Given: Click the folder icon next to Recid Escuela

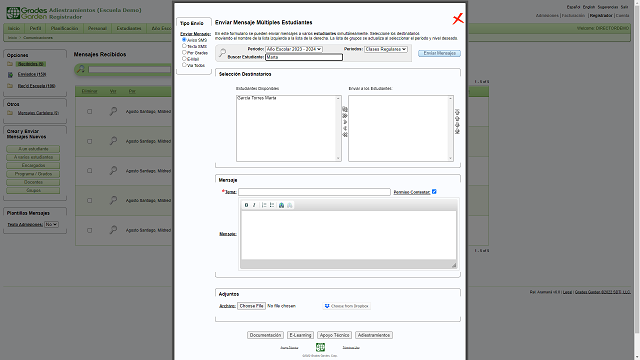Looking at the screenshot, I should point(10,86).
